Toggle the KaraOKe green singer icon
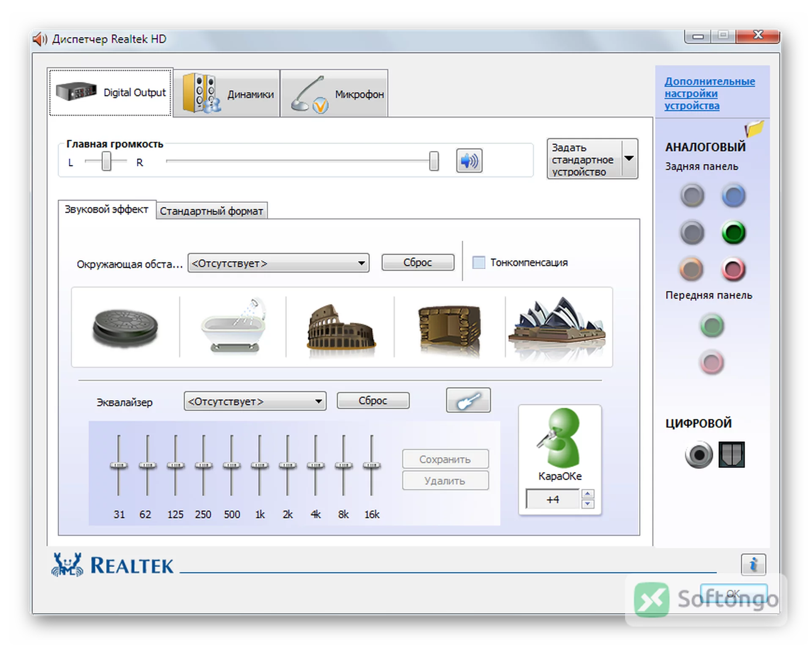Viewport: 812px width, 646px height. coord(559,437)
